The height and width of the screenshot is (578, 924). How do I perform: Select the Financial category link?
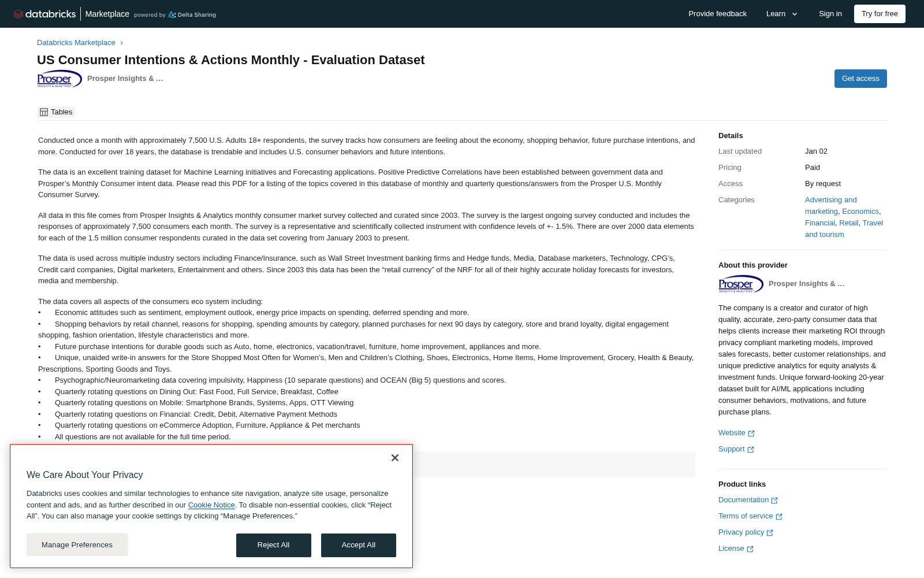click(820, 223)
